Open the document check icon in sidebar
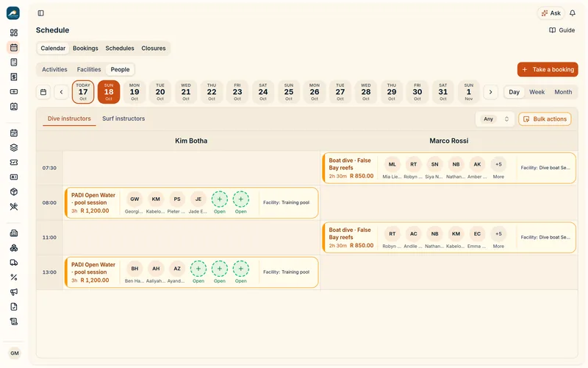 [x=14, y=307]
